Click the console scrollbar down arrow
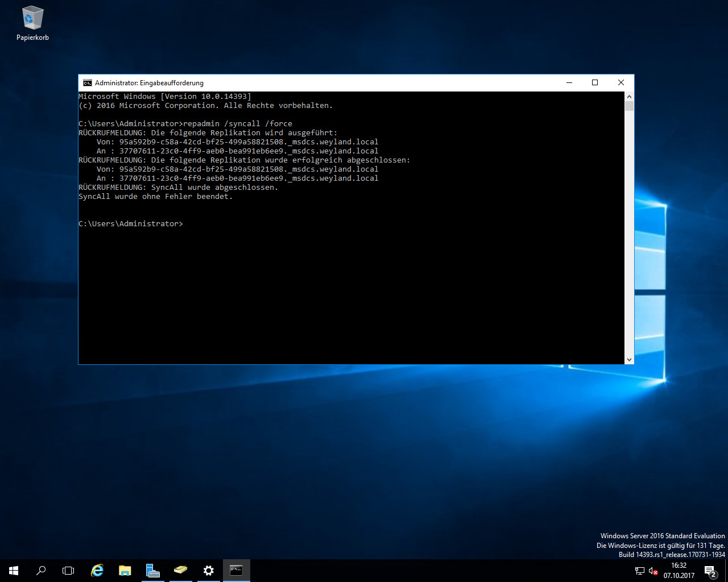The width and height of the screenshot is (728, 582). pyautogui.click(x=629, y=359)
